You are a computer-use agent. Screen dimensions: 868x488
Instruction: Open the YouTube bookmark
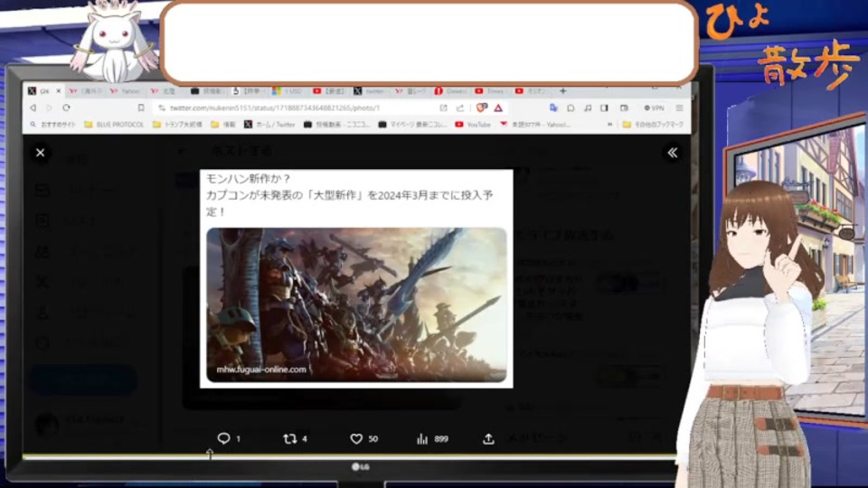click(x=473, y=125)
